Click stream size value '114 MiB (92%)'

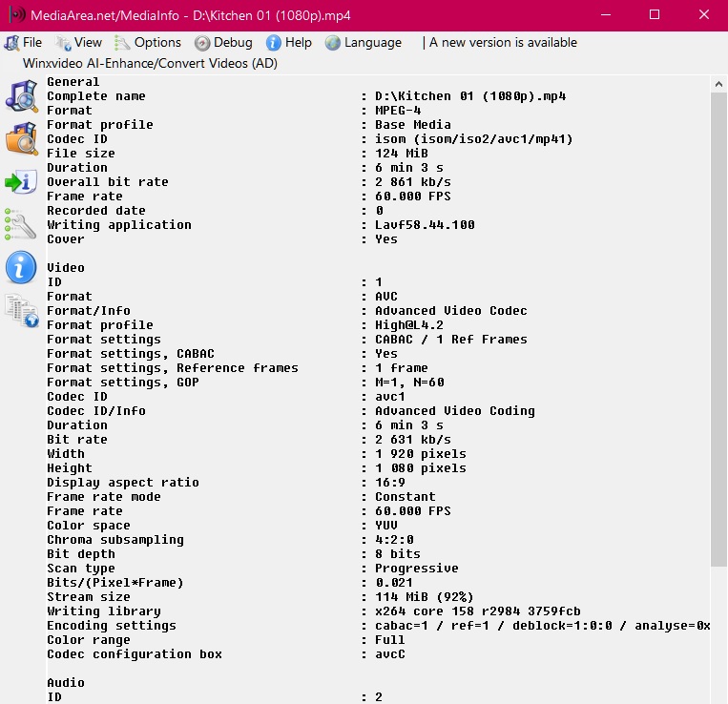click(x=424, y=597)
